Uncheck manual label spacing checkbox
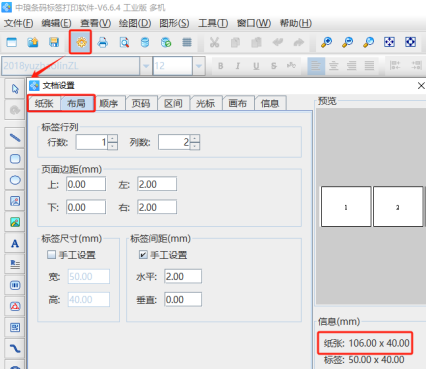 click(143, 255)
